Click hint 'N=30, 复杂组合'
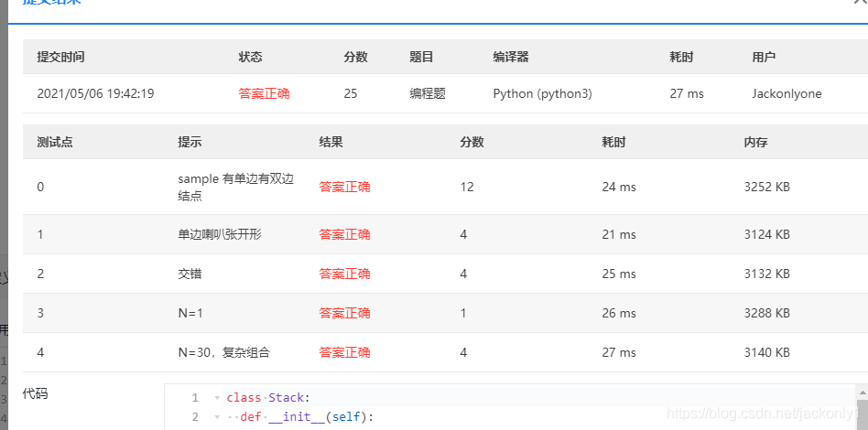The height and width of the screenshot is (430, 868). click(223, 352)
